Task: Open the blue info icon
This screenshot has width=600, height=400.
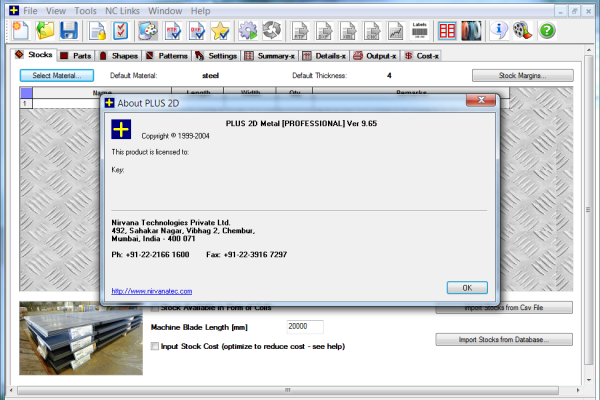Action: tap(498, 31)
